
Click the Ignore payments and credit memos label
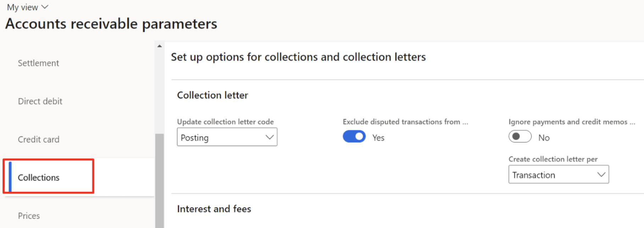click(x=571, y=122)
